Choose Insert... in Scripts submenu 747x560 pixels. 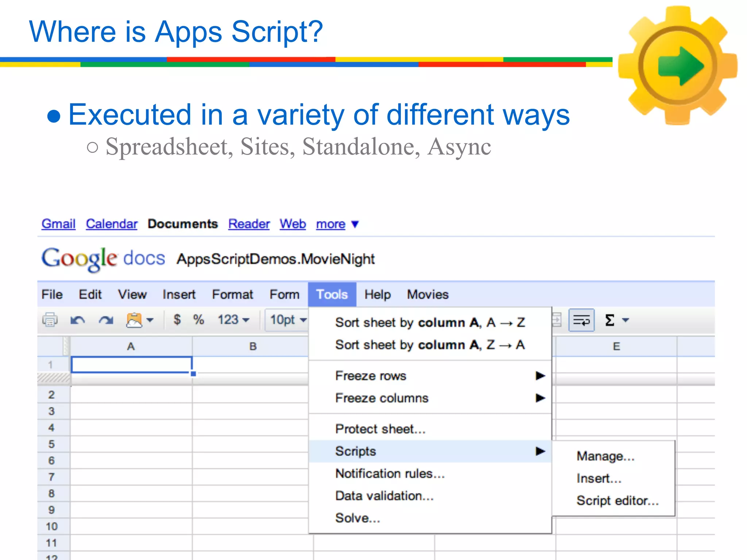(614, 478)
